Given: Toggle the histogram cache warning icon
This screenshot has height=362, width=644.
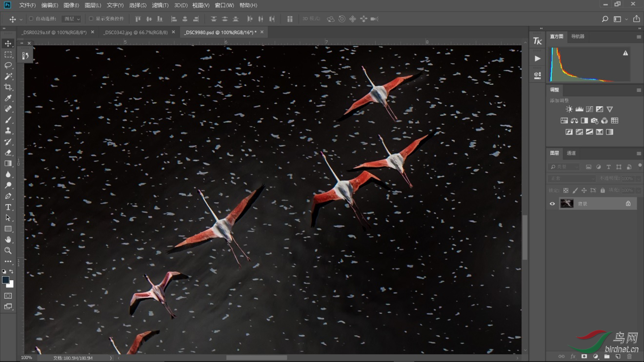Looking at the screenshot, I should tap(625, 53).
